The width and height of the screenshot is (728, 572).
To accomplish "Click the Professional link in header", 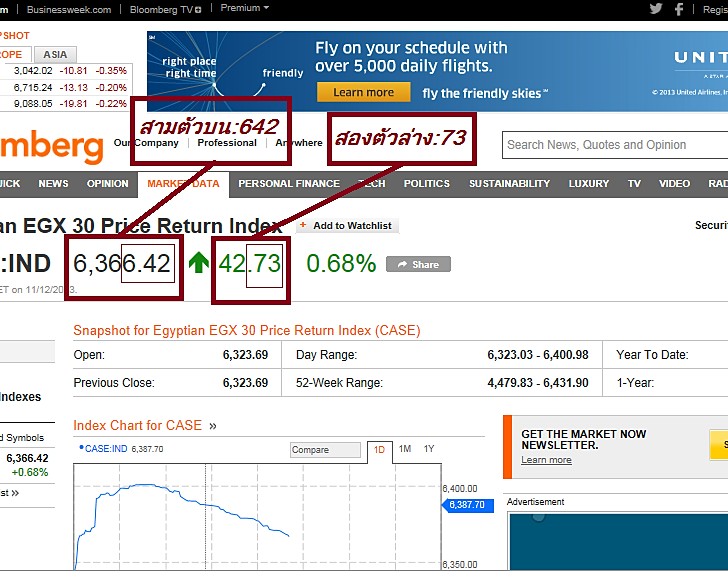I will click(x=227, y=143).
